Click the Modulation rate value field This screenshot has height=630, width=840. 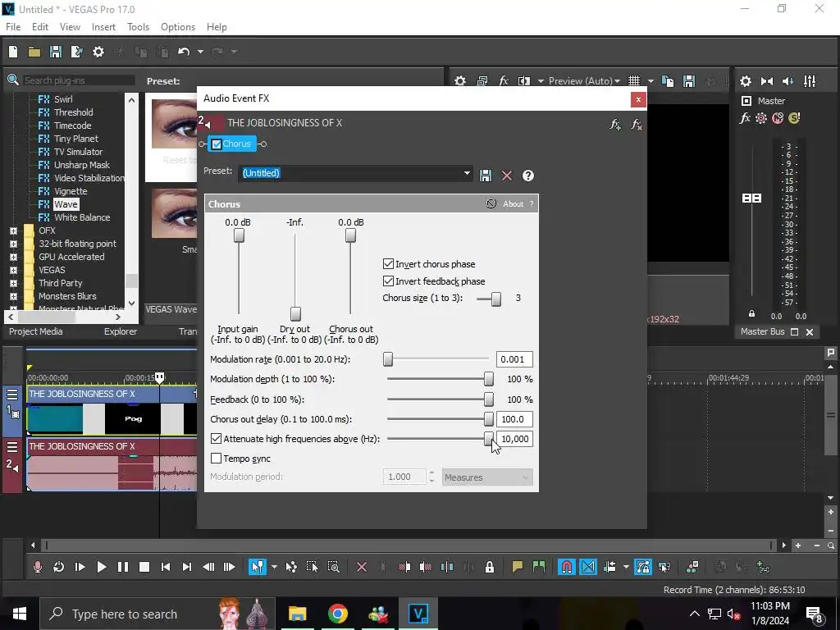(x=514, y=359)
